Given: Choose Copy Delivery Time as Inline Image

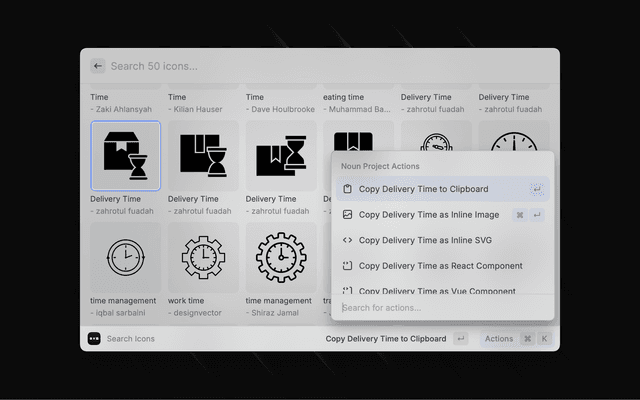Looking at the screenshot, I should pyautogui.click(x=428, y=215).
